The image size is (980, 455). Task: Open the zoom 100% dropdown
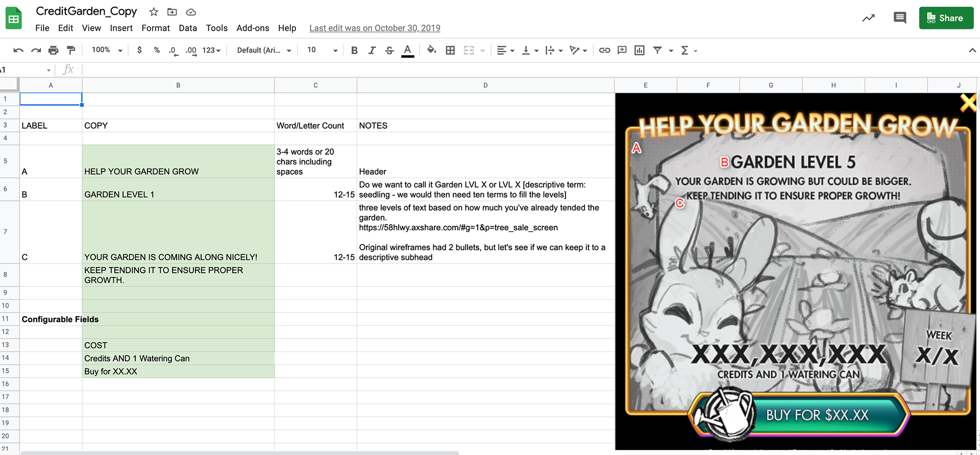107,50
